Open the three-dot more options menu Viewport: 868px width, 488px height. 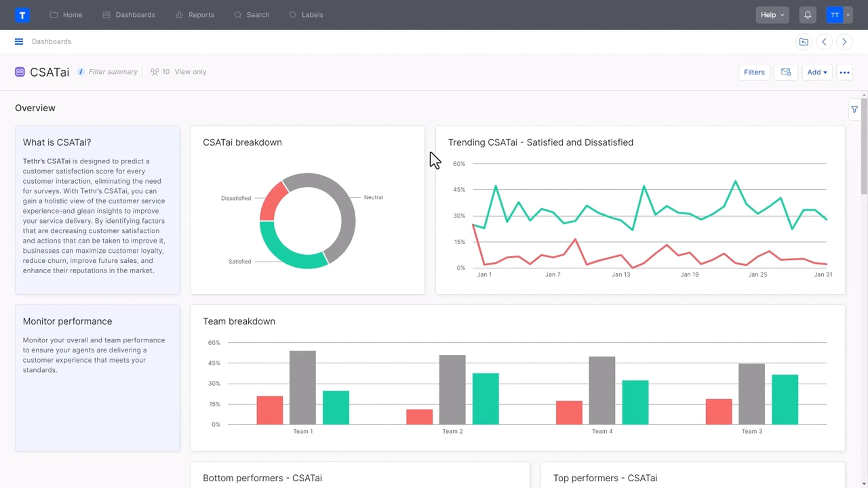tap(844, 72)
